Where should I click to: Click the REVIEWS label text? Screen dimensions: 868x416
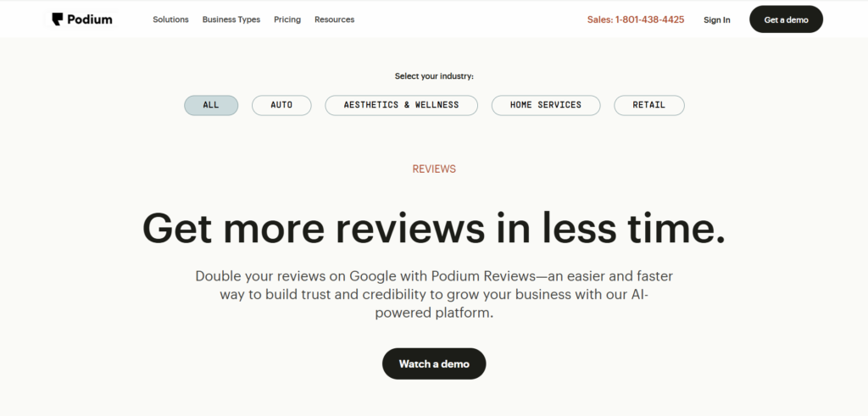[x=434, y=169]
